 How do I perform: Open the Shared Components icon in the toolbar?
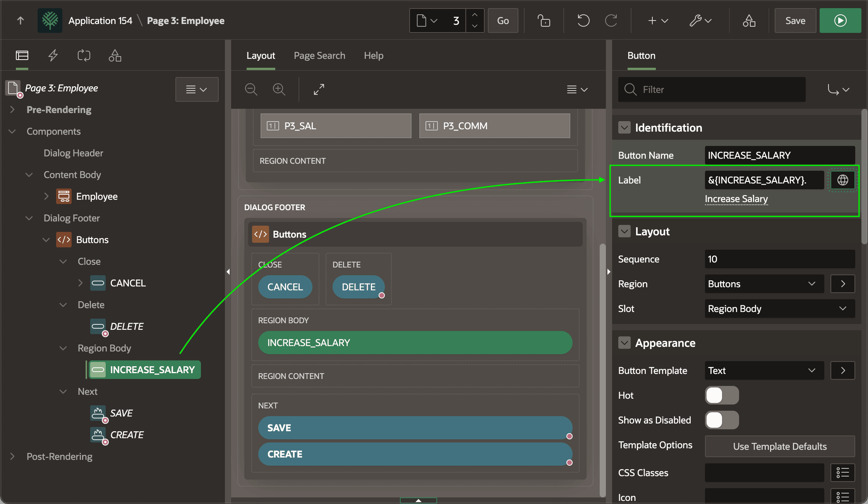tap(749, 21)
